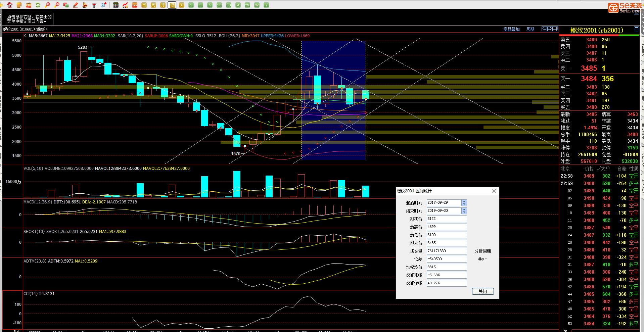Open the quote table list icon
The height and width of the screenshot is (332, 644).
coord(116,5)
